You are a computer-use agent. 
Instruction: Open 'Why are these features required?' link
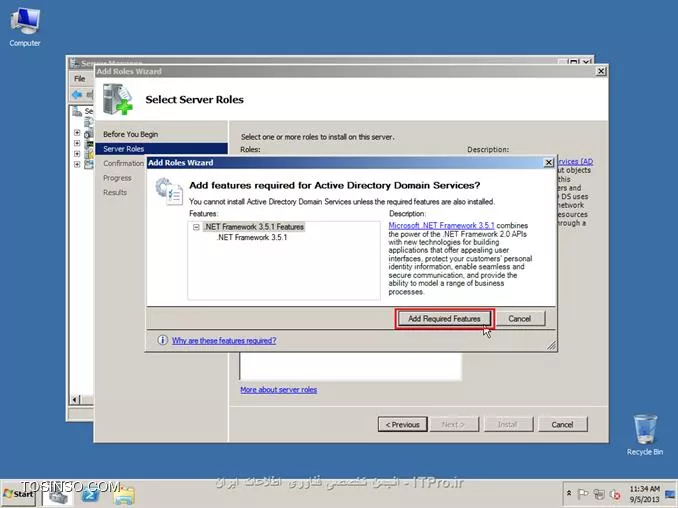pos(224,341)
